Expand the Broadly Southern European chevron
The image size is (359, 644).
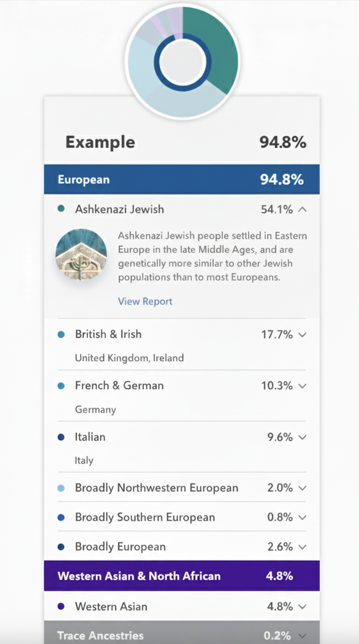click(303, 518)
